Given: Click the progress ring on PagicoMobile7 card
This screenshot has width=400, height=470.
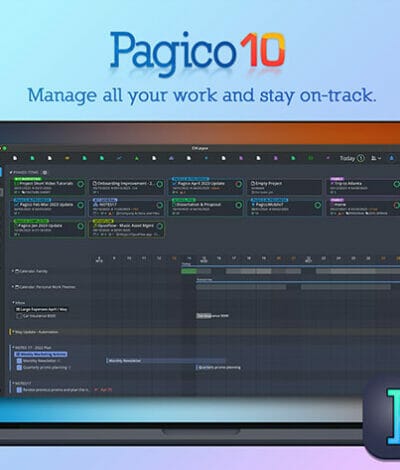Looking at the screenshot, I should click(x=318, y=205).
